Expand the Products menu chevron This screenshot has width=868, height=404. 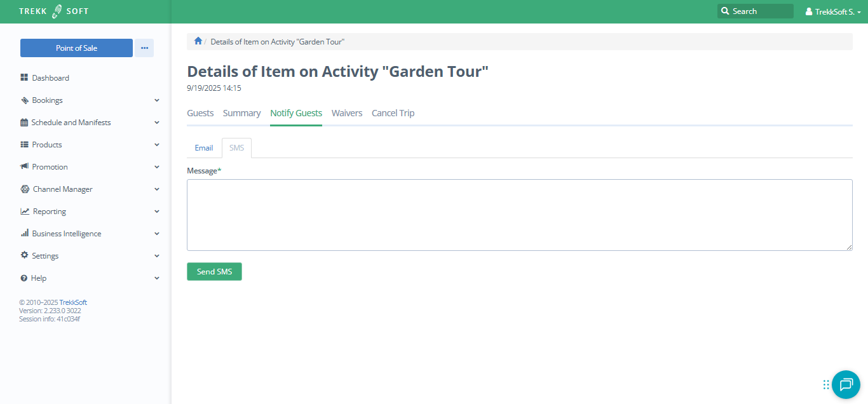tap(157, 145)
